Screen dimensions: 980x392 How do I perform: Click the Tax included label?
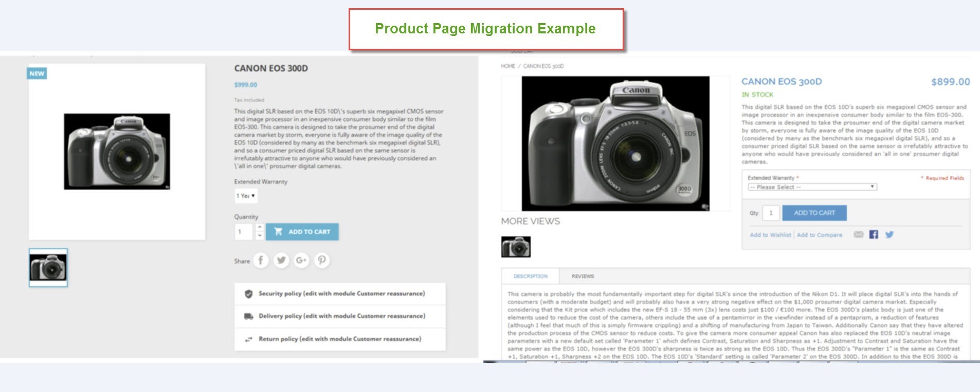[249, 100]
